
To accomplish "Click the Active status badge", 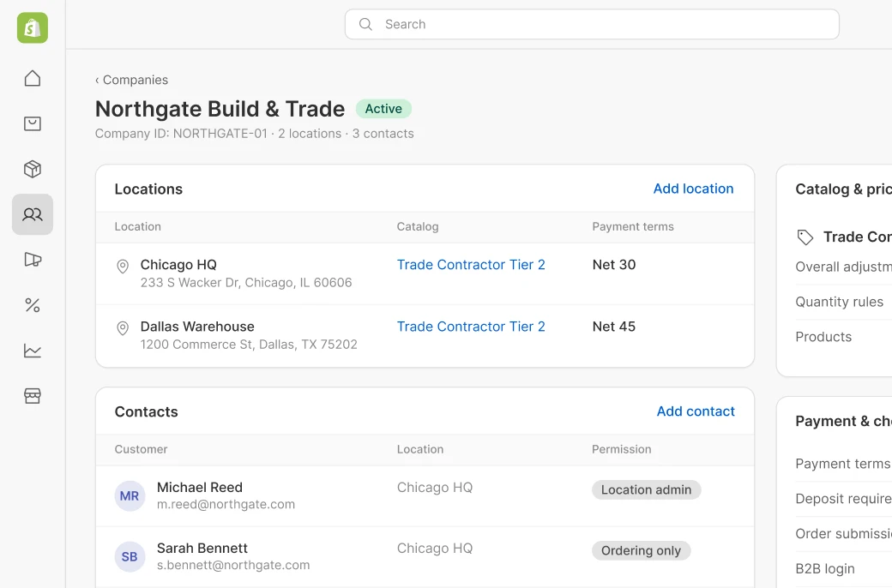I will [x=383, y=109].
